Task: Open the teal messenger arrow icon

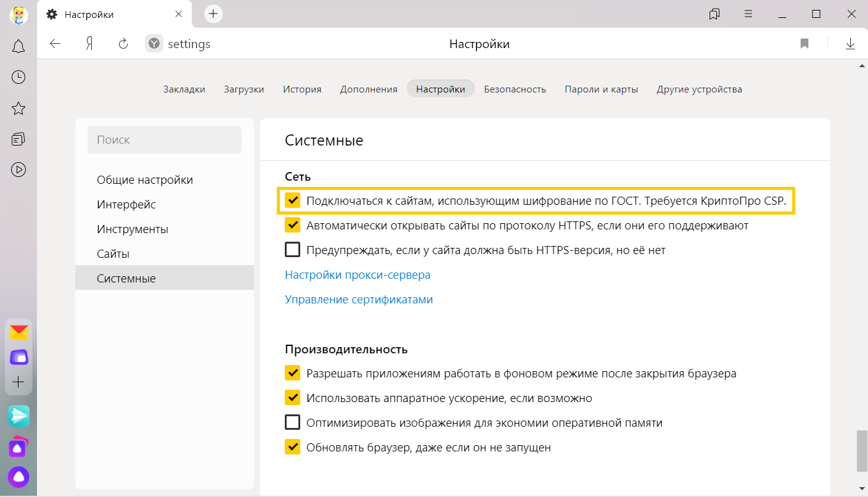Action: coord(18,416)
